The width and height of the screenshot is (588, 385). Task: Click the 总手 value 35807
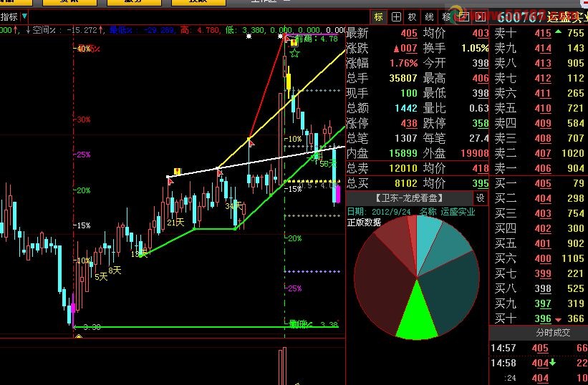403,78
